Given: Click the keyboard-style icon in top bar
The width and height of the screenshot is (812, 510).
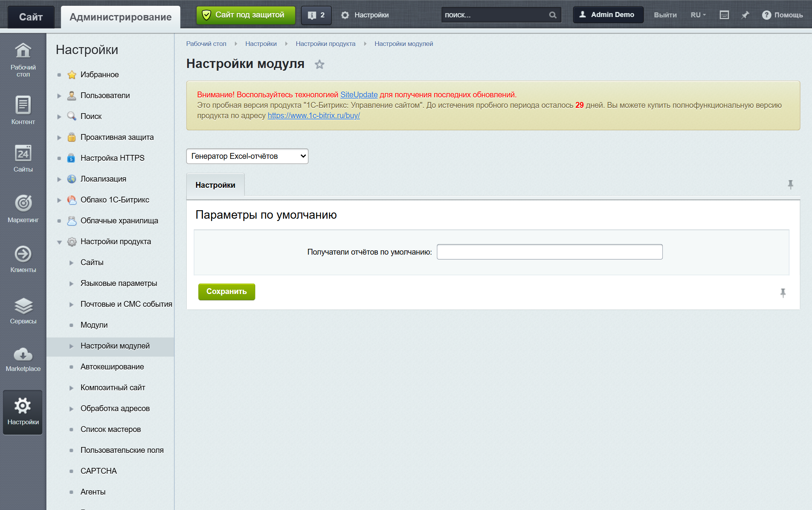Looking at the screenshot, I should pyautogui.click(x=724, y=15).
